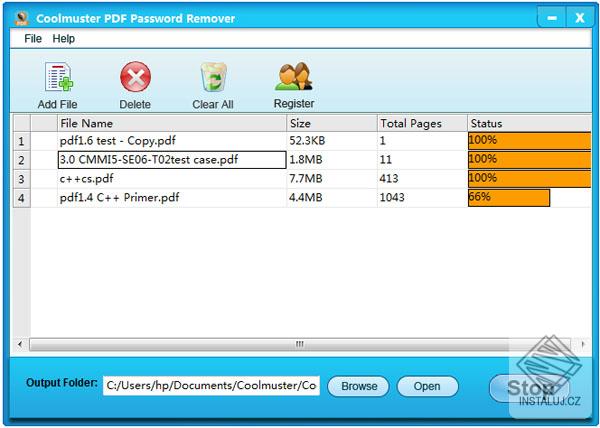
Task: Click the Output Folder path field
Action: 211,386
